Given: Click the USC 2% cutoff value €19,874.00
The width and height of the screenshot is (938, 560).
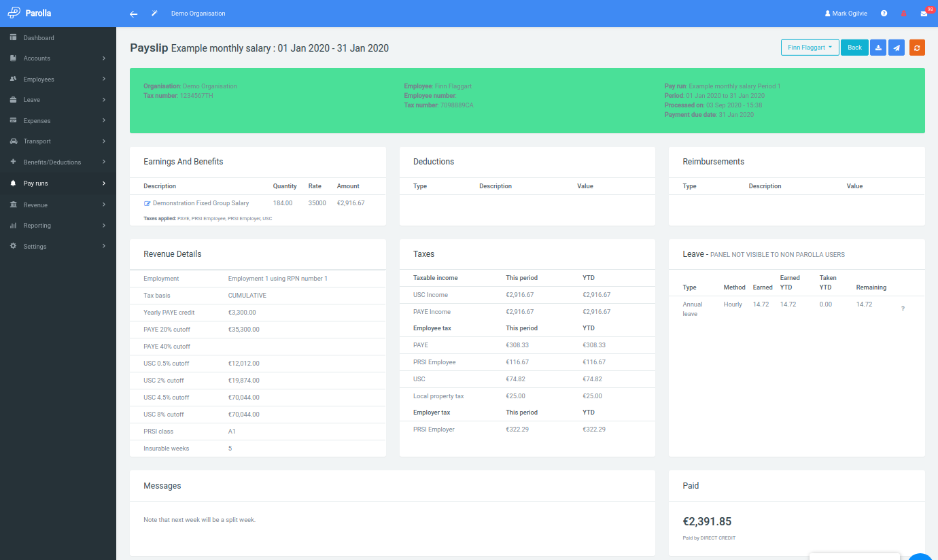Looking at the screenshot, I should (x=243, y=381).
